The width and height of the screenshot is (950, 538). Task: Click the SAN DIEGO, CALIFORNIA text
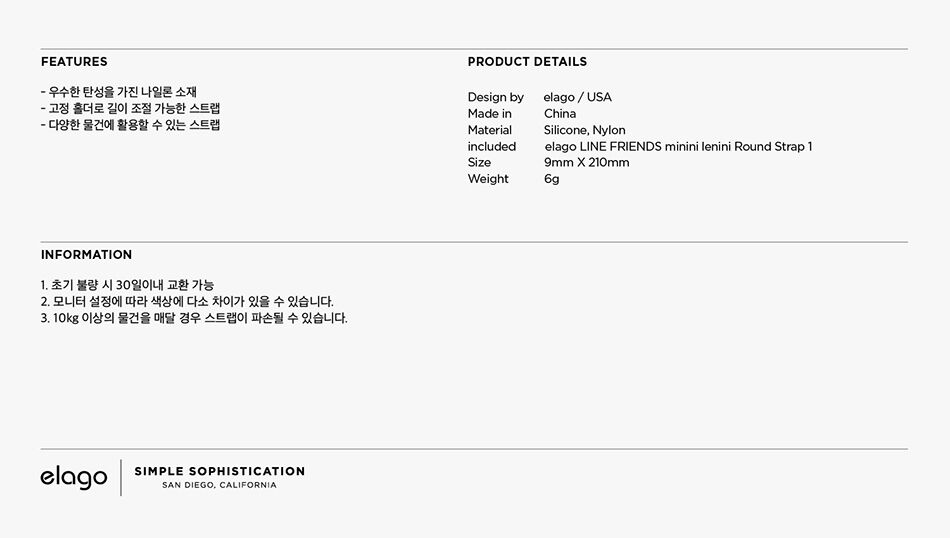pyautogui.click(x=219, y=485)
